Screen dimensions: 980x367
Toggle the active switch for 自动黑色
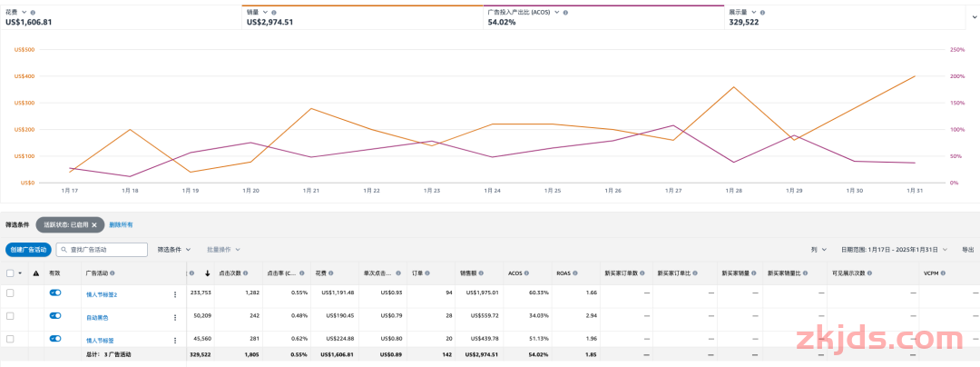coord(55,316)
